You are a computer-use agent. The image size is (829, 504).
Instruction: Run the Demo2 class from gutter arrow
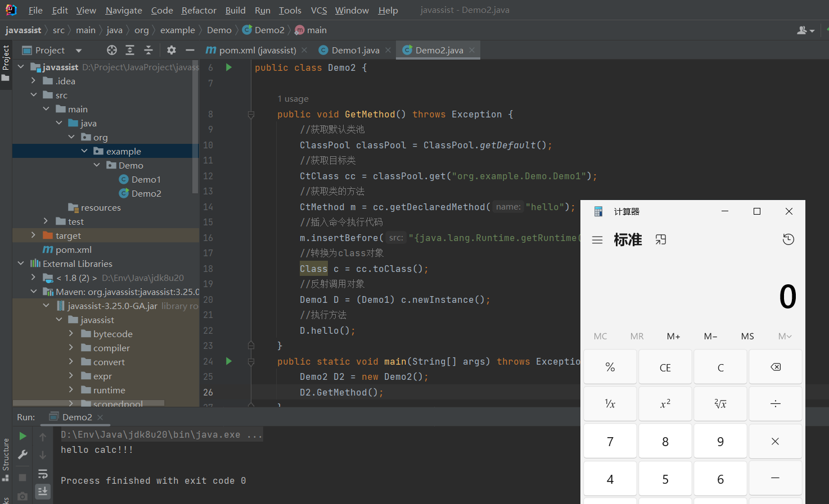[x=229, y=67]
